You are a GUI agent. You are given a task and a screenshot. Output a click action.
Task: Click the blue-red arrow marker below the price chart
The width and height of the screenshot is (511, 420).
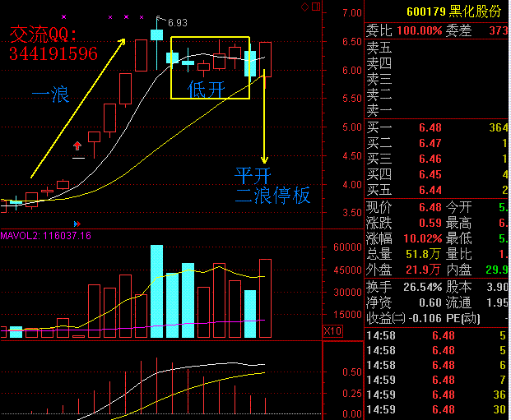pyautogui.click(x=76, y=224)
